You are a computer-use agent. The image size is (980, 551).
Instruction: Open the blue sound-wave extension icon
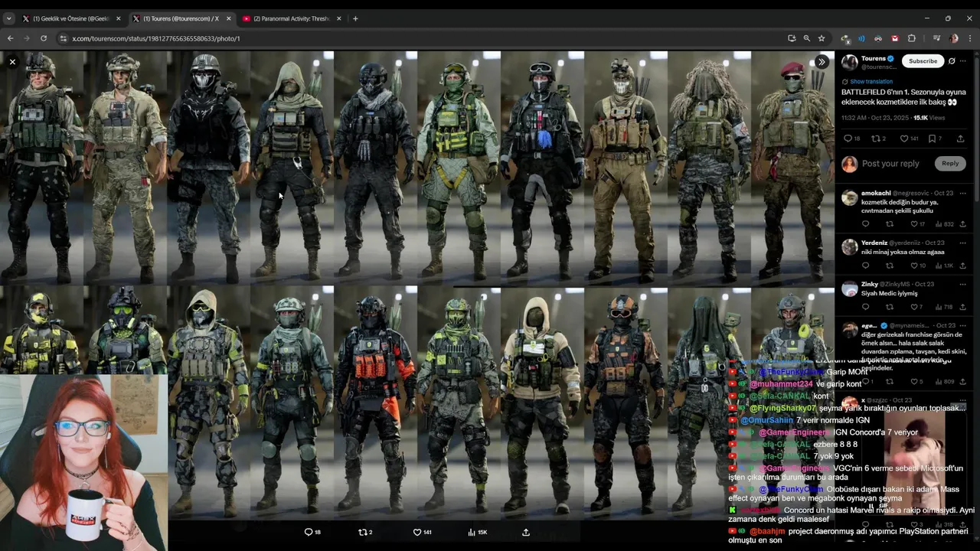click(861, 38)
